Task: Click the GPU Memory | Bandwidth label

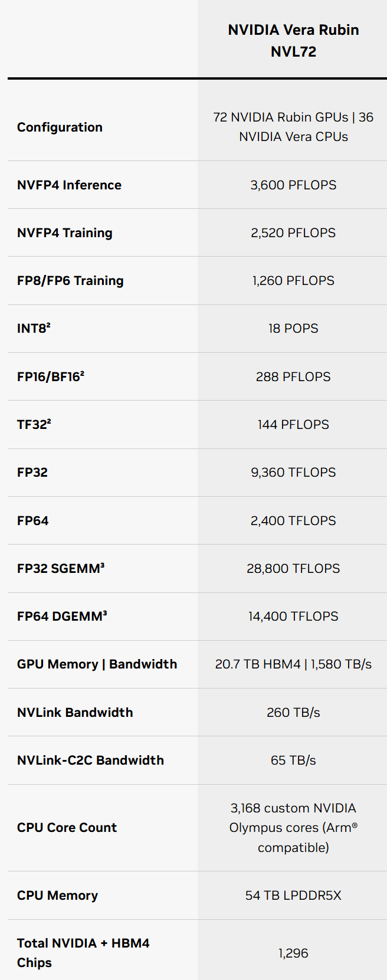Action: point(97,664)
